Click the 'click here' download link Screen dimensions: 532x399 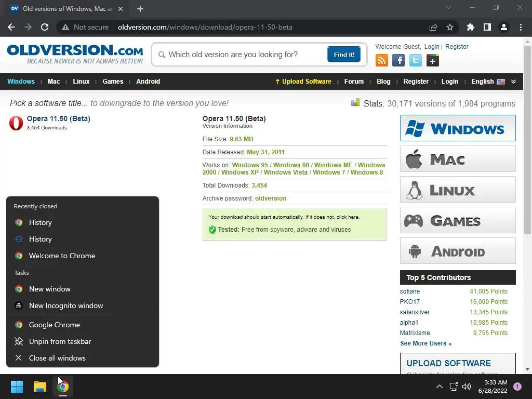pyautogui.click(x=348, y=217)
